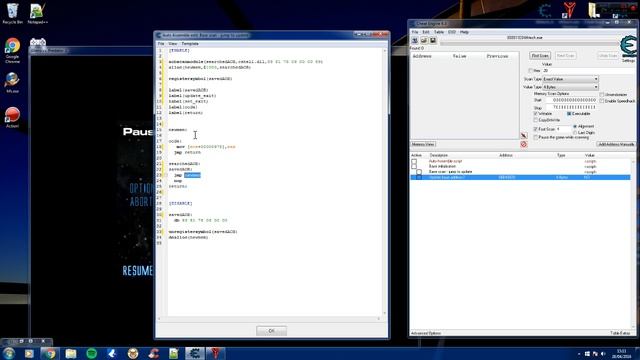Toggle the Executable checkbox

tap(569, 113)
